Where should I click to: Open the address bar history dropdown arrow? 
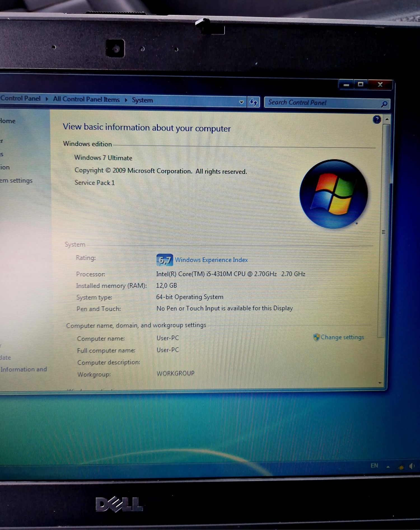pyautogui.click(x=241, y=102)
